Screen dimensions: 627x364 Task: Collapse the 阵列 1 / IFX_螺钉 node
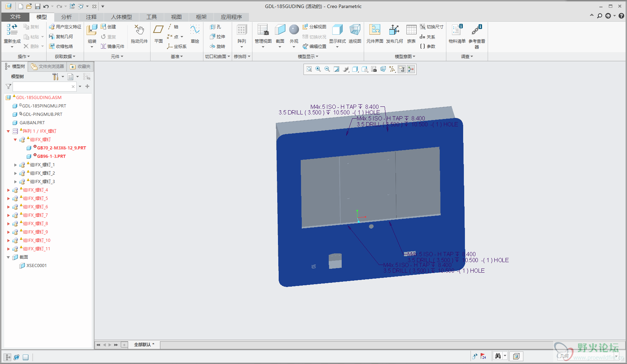pyautogui.click(x=8, y=131)
